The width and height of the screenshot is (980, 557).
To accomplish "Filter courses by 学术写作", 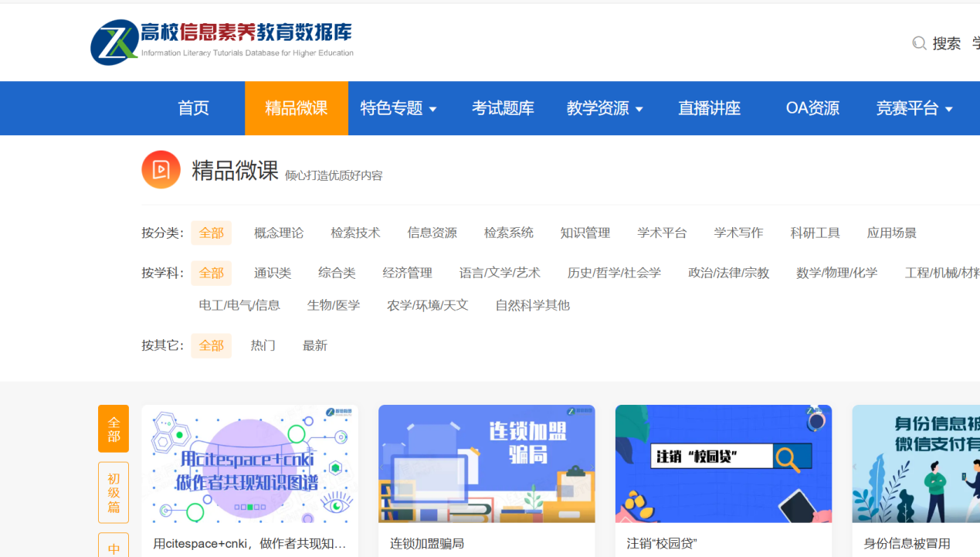I will [x=738, y=233].
